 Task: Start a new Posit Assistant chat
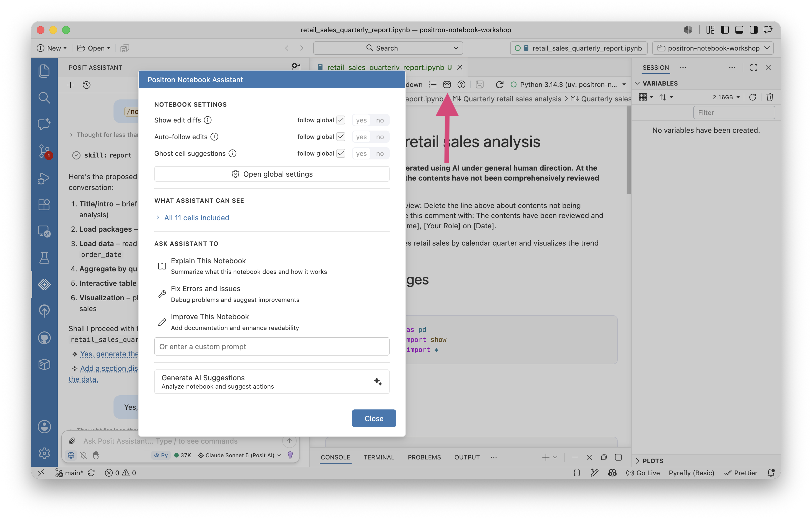pos(70,85)
